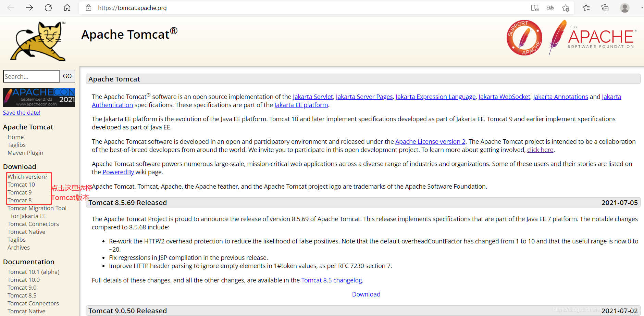644x316 pixels.
Task: Open the PoweredBy wiki link
Action: [x=118, y=172]
